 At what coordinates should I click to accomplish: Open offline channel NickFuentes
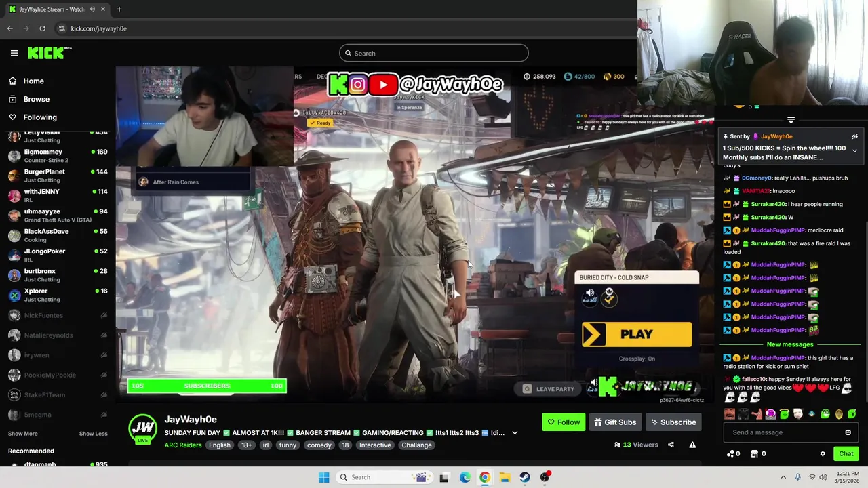tap(57, 315)
